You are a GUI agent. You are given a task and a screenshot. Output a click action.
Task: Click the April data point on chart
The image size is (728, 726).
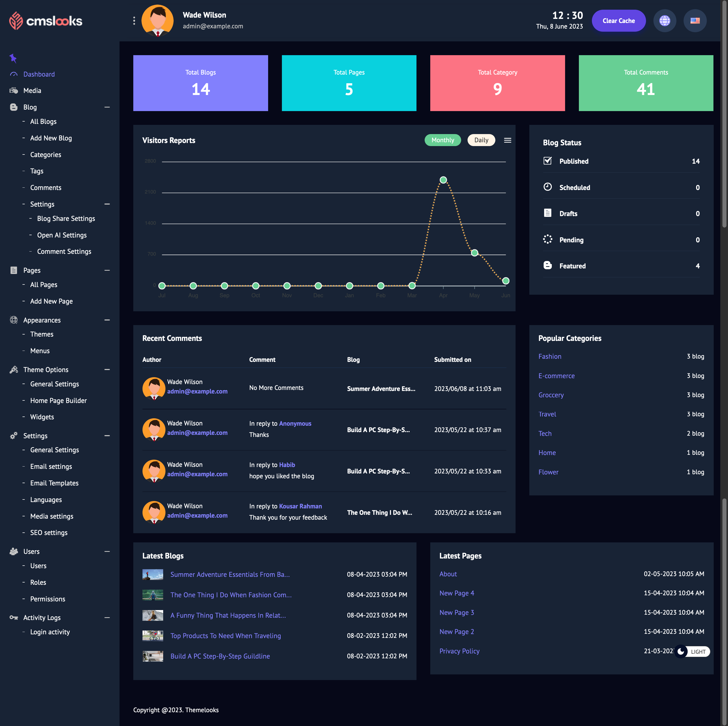point(443,180)
